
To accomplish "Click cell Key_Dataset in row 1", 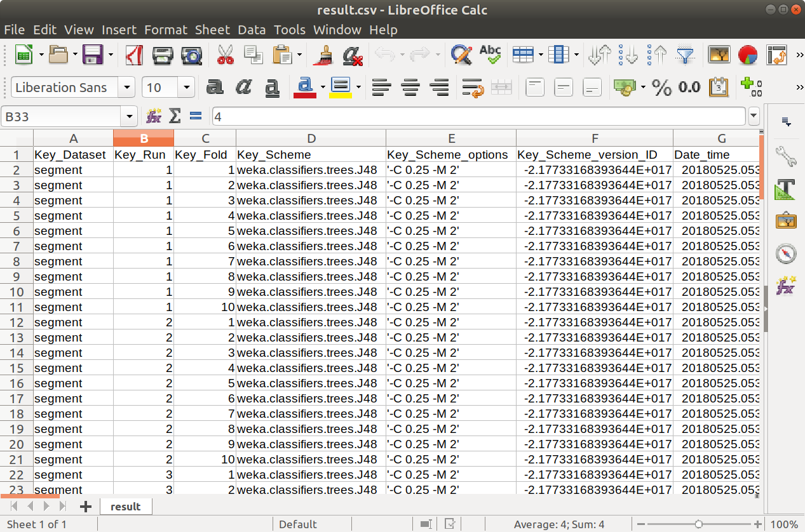I will tap(73, 154).
